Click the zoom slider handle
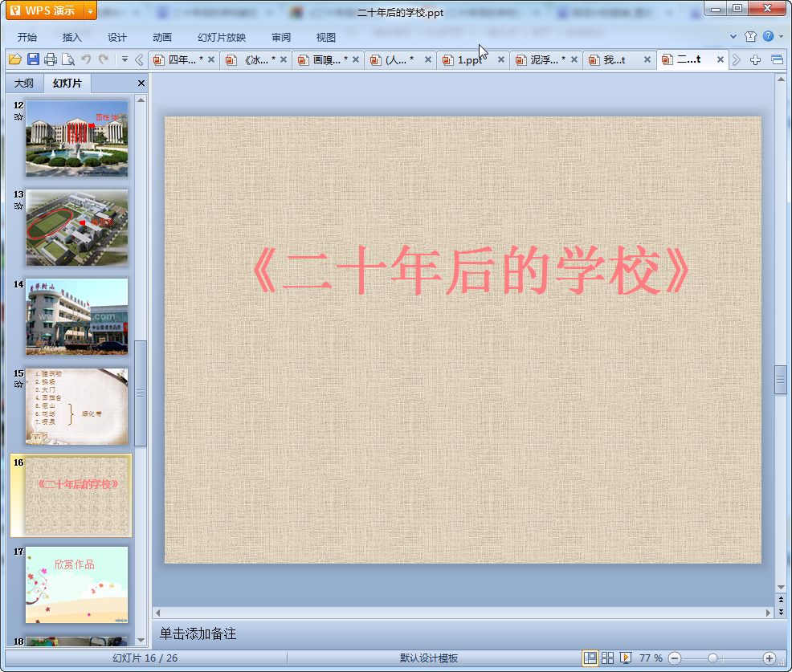Image resolution: width=792 pixels, height=672 pixels. click(x=712, y=658)
